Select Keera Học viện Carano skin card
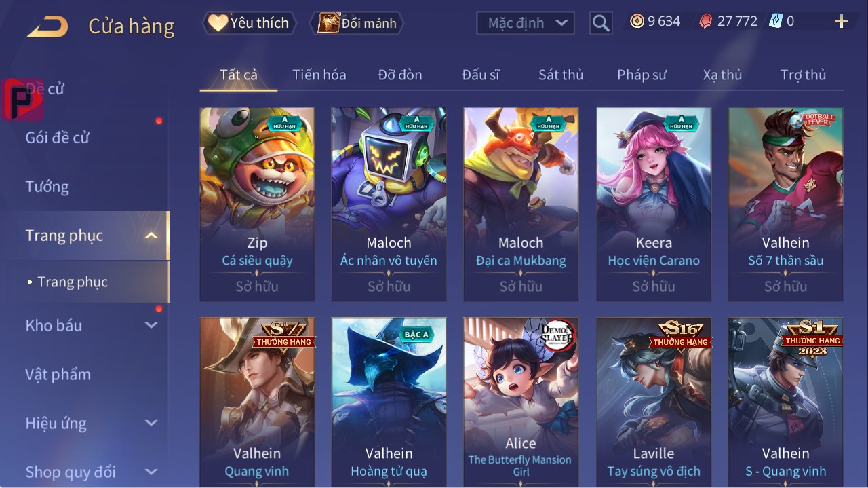Viewport: 868px width, 488px height. pyautogui.click(x=654, y=204)
